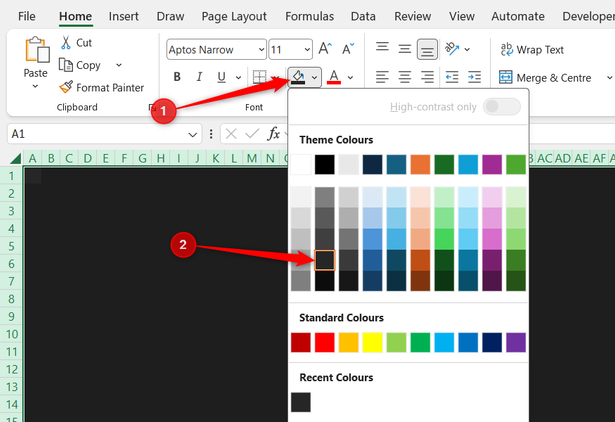Switch to the Formulas tab
Image resolution: width=615 pixels, height=422 pixels.
pyautogui.click(x=309, y=16)
